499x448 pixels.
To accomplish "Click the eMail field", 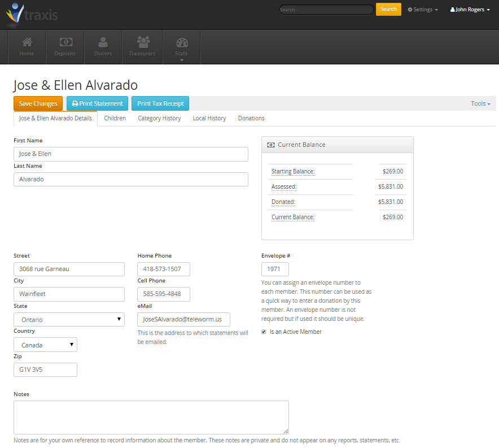I will 183,319.
